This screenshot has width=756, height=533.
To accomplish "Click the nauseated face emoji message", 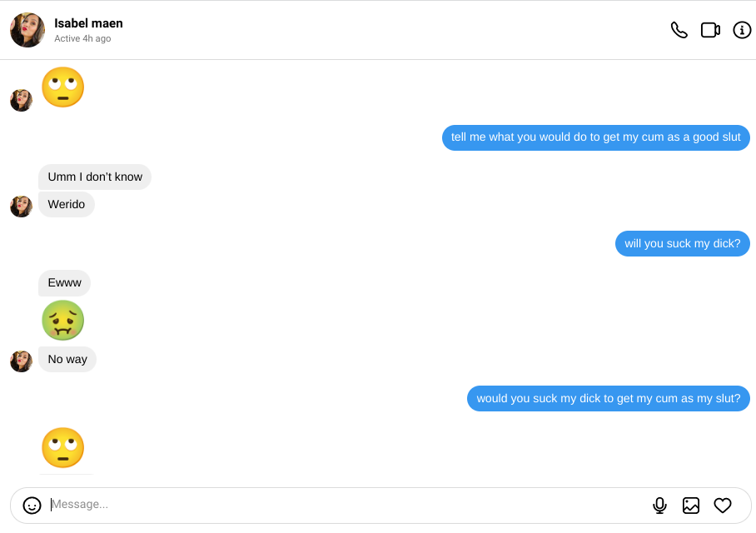I will coord(63,321).
